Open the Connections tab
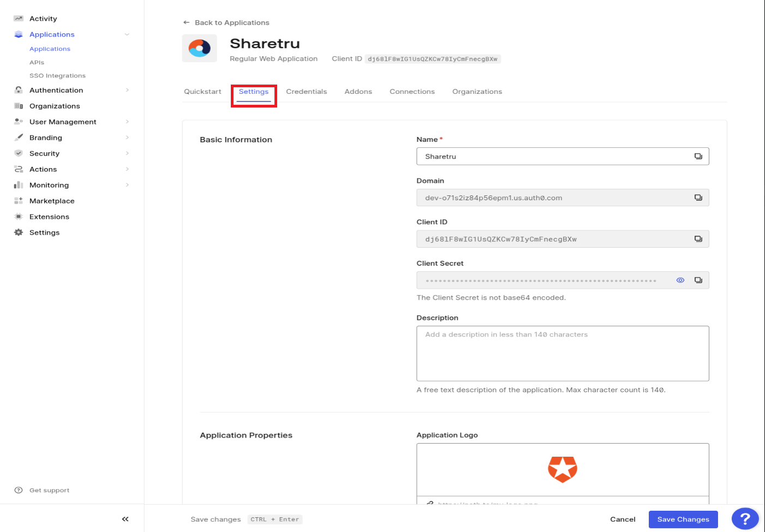Image resolution: width=765 pixels, height=532 pixels. 412,91
